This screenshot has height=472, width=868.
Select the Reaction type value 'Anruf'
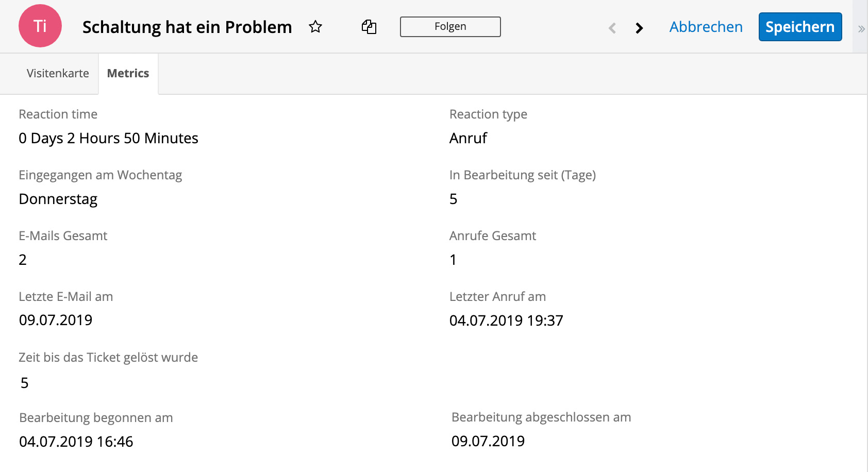468,138
